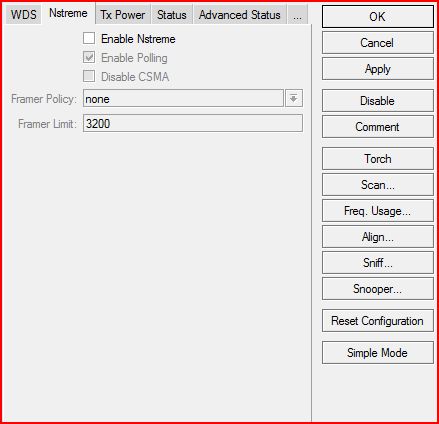The image size is (439, 424).
Task: Enable the Nstreme checkbox
Action: coord(89,38)
